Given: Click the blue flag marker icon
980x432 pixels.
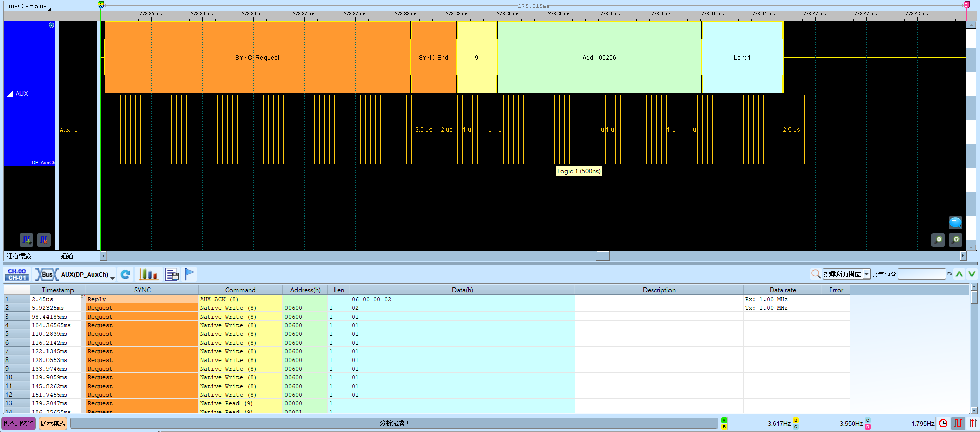Looking at the screenshot, I should click(x=189, y=275).
